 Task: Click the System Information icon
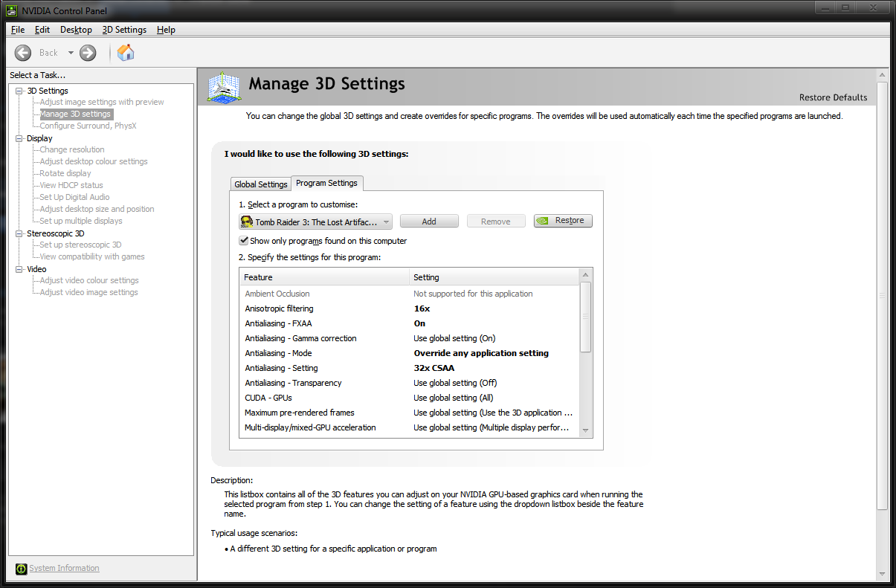point(21,569)
